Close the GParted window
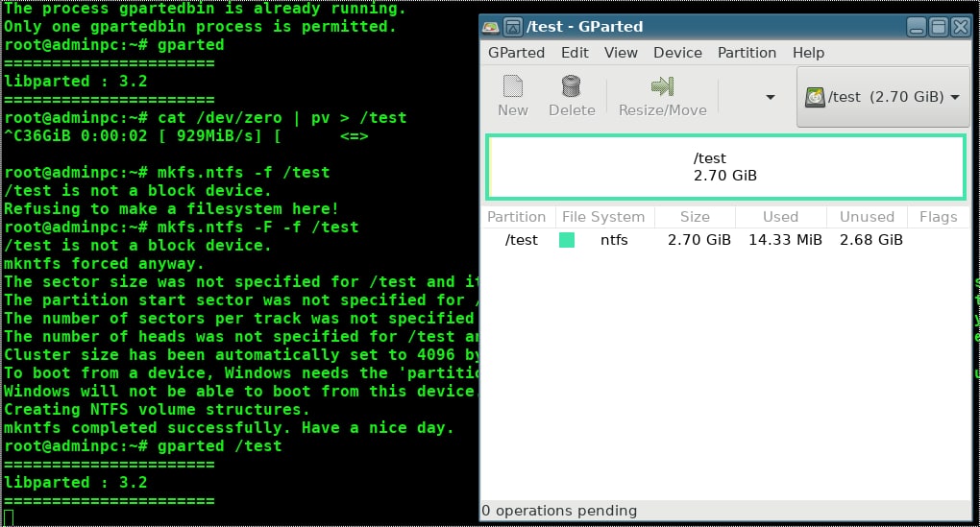The width and height of the screenshot is (980, 527). click(960, 27)
